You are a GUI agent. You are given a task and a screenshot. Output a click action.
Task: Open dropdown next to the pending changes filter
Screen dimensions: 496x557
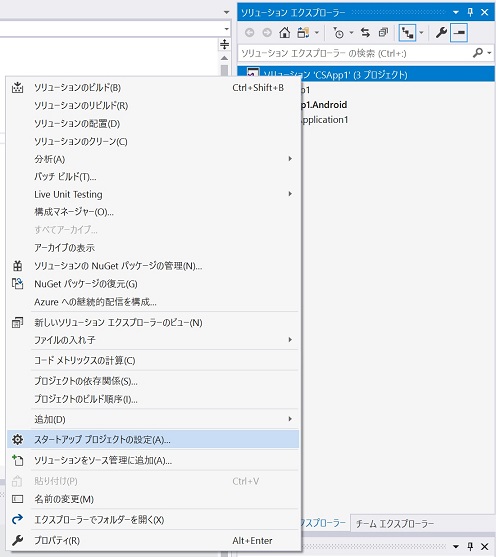[x=351, y=33]
